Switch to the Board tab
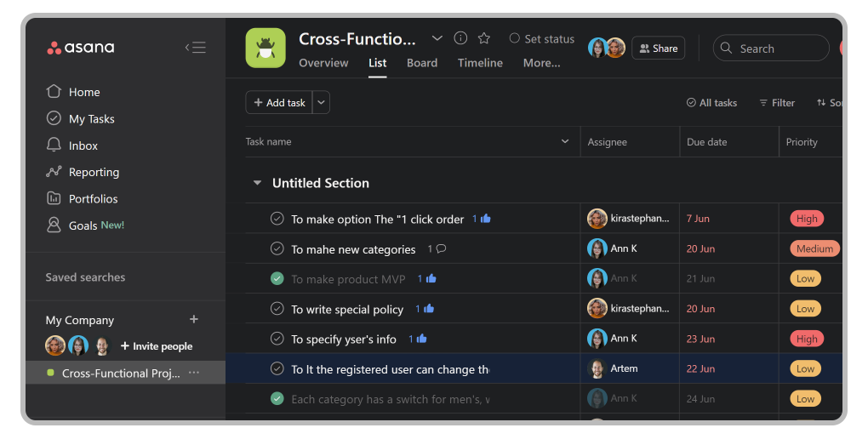Image resolution: width=868 pixels, height=445 pixels. [x=422, y=63]
